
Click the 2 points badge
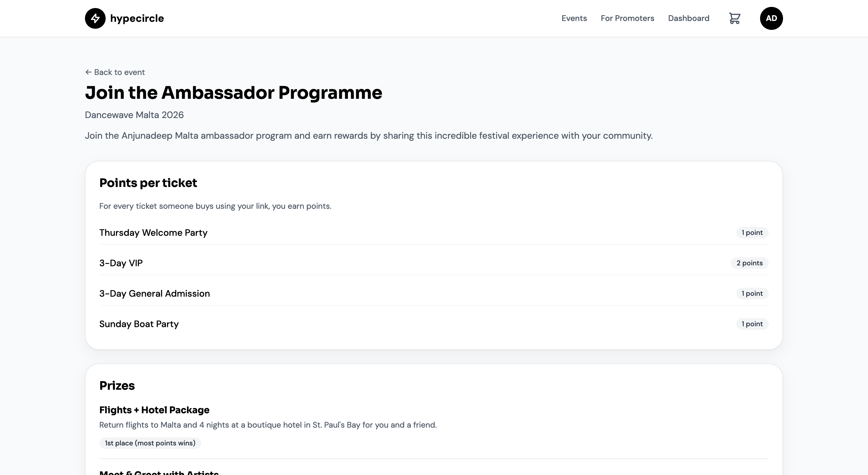pos(749,263)
